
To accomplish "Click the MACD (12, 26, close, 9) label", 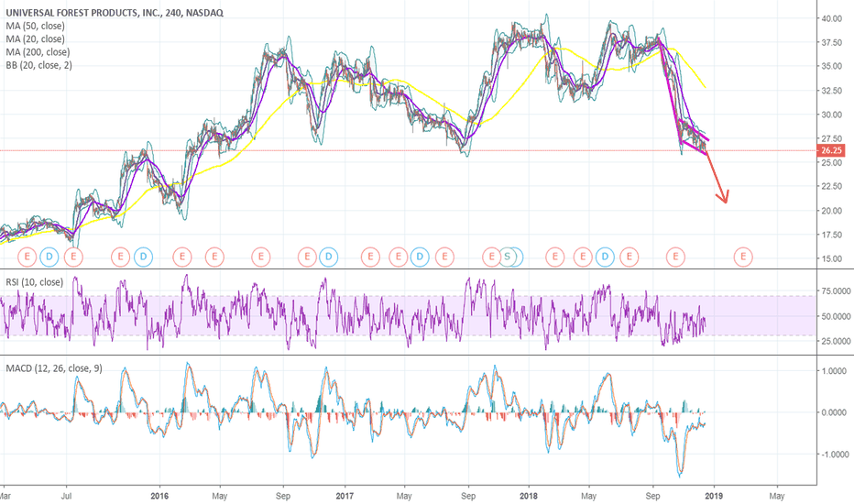I will (x=54, y=368).
